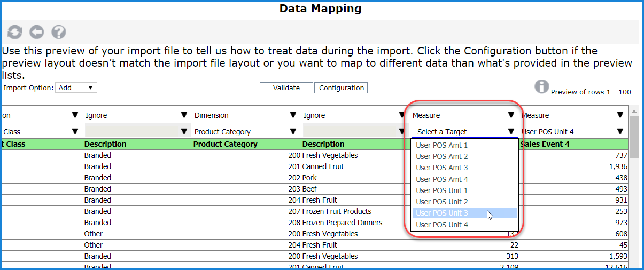Open the Import Option dropdown

tap(76, 88)
